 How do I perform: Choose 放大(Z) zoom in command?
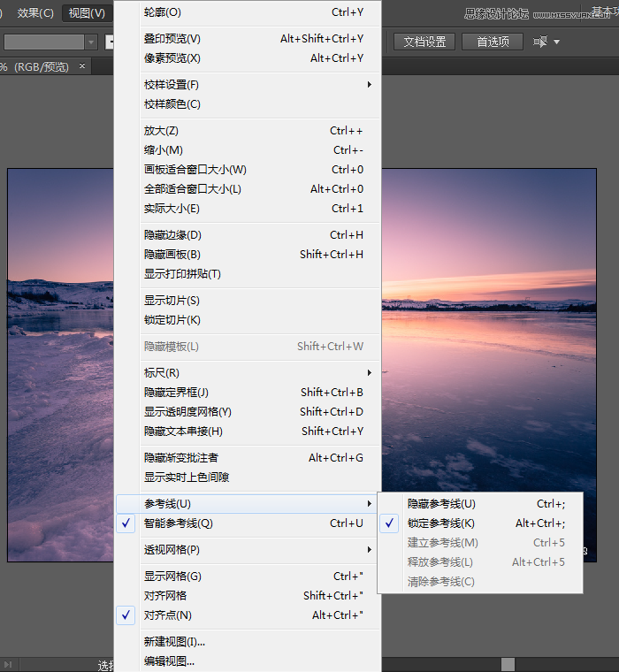tap(248, 131)
